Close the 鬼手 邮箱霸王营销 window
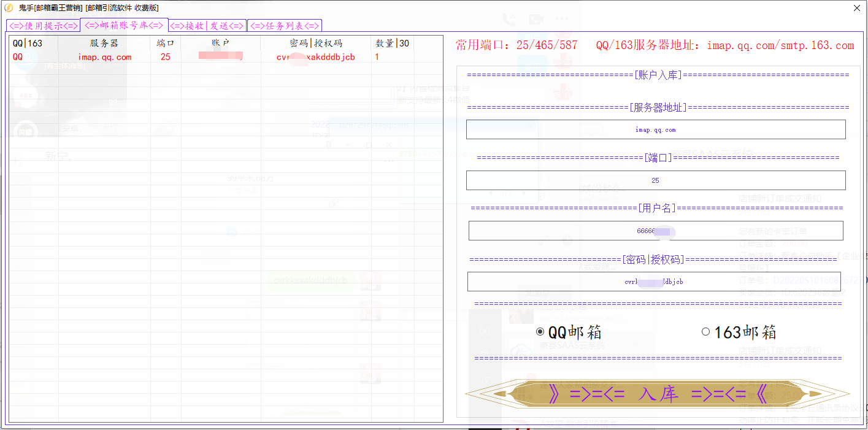Image resolution: width=868 pixels, height=430 pixels. click(x=856, y=8)
